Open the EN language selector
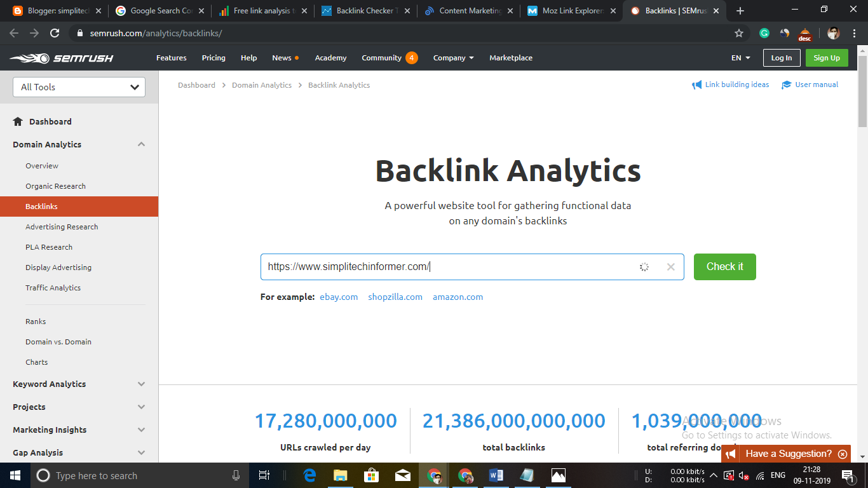Screen dimensions: 868x488 [741, 58]
